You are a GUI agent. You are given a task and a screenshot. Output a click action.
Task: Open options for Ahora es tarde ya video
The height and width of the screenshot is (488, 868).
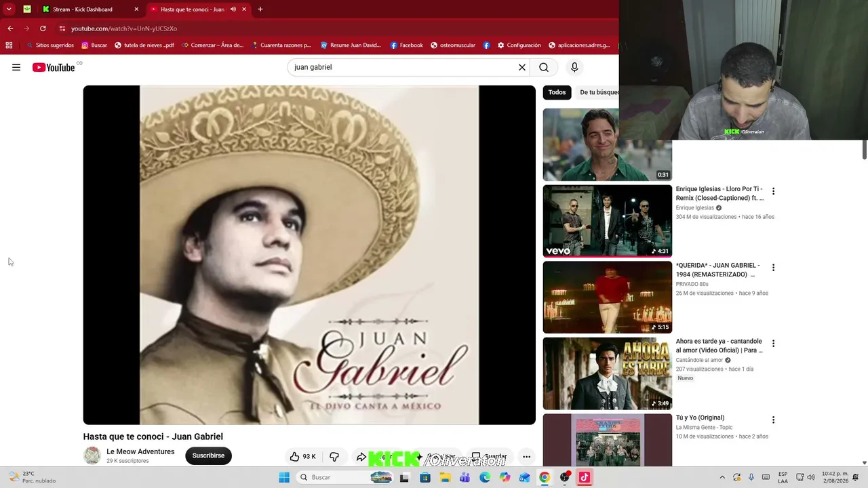(773, 344)
